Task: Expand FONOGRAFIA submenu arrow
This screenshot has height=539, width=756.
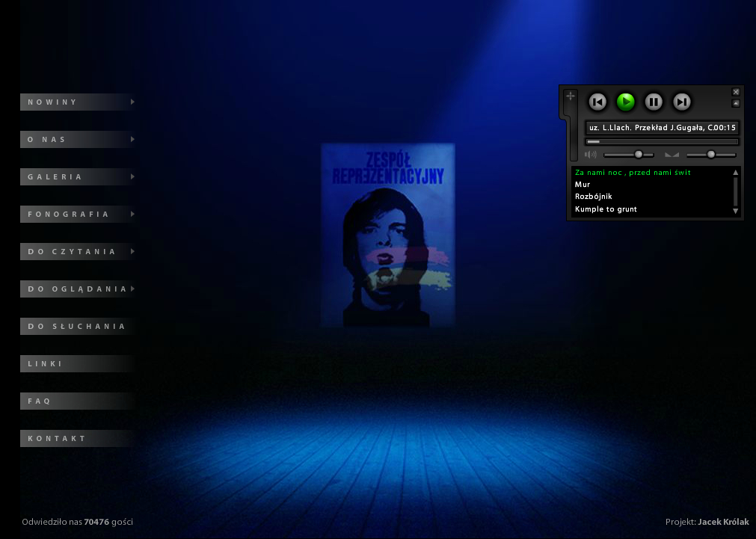Action: [132, 214]
